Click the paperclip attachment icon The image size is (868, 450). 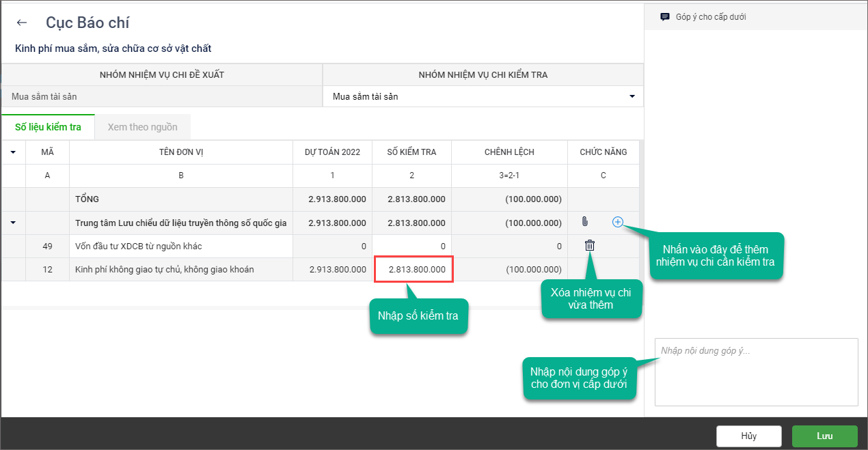point(584,222)
